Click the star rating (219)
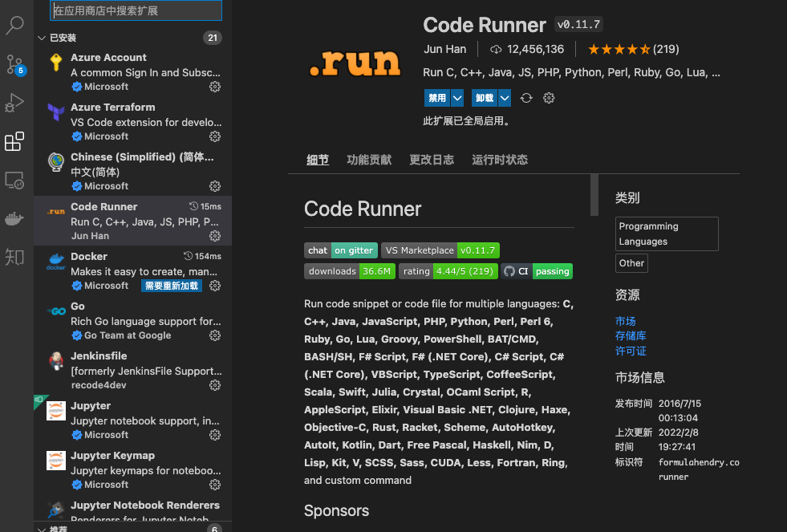Screen dimensions: 787x532 tap(634, 49)
